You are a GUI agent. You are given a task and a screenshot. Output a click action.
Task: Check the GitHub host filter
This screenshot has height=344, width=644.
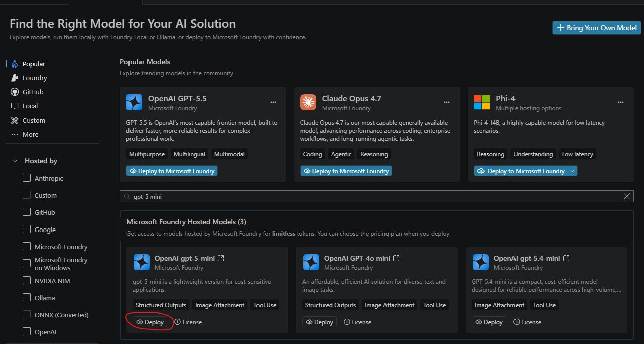click(27, 212)
